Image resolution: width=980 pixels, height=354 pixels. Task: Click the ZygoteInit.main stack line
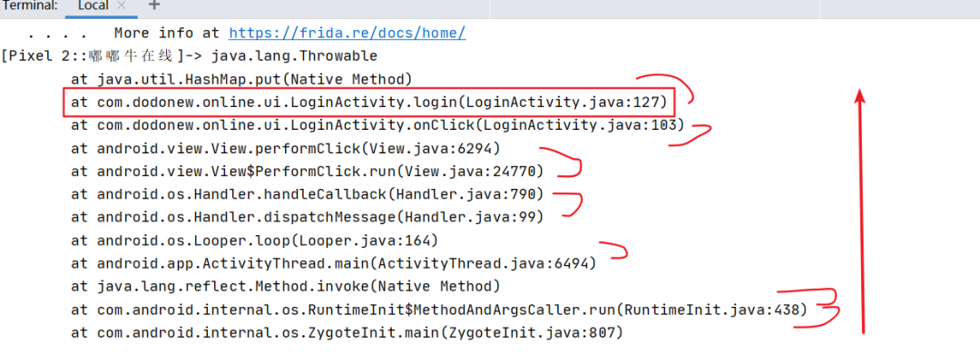(x=347, y=333)
